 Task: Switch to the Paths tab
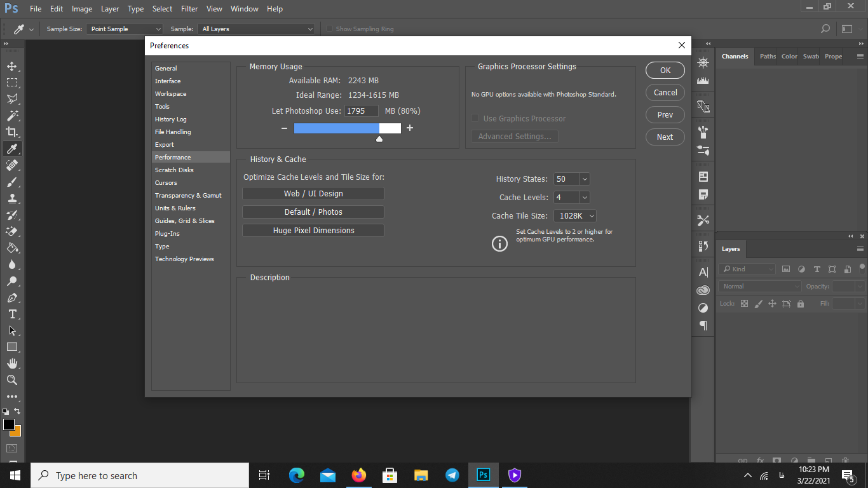(768, 56)
